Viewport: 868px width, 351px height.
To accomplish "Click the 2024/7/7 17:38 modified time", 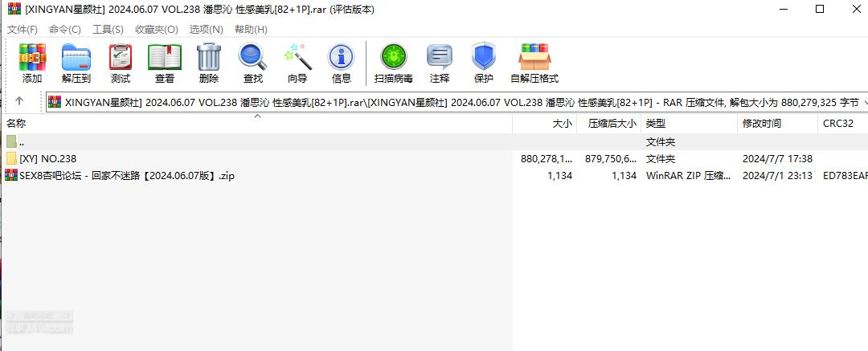I will click(777, 159).
